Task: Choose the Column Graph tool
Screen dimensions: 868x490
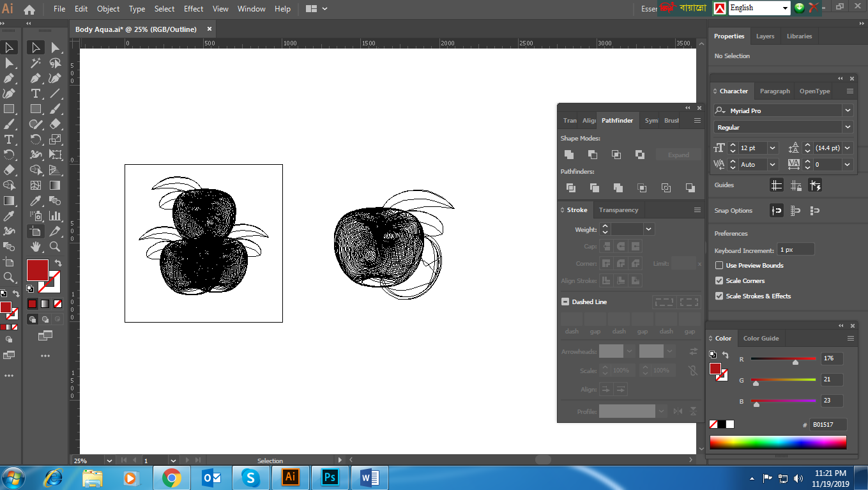Action: point(56,216)
